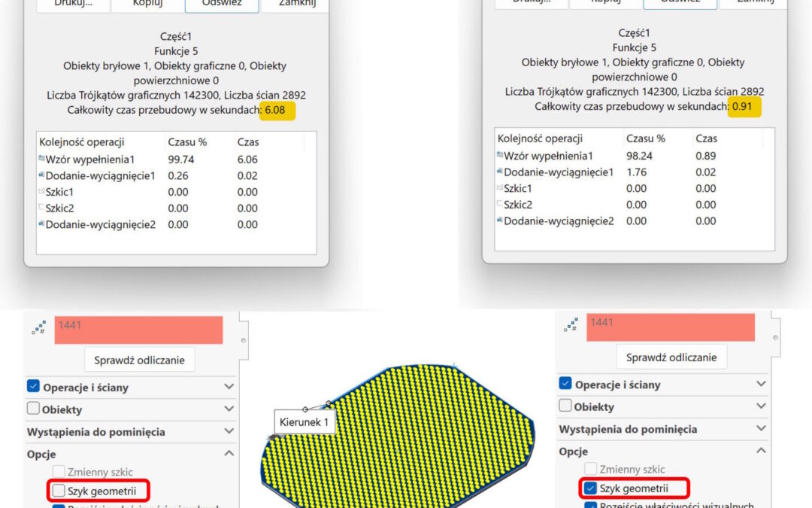
Task: Toggle the Obiekty checkbox above the unchecked Szyk geometrii
Action: pyautogui.click(x=33, y=409)
